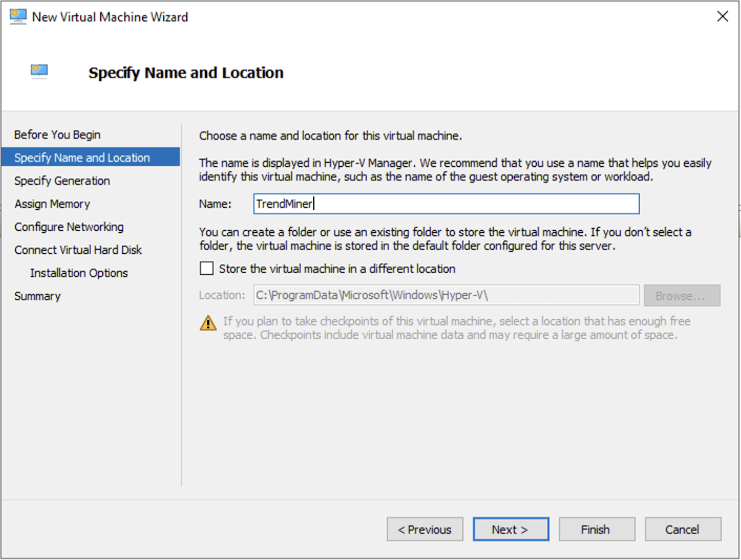Open the Assign Memory step
This screenshot has height=560, width=741.
coord(52,203)
